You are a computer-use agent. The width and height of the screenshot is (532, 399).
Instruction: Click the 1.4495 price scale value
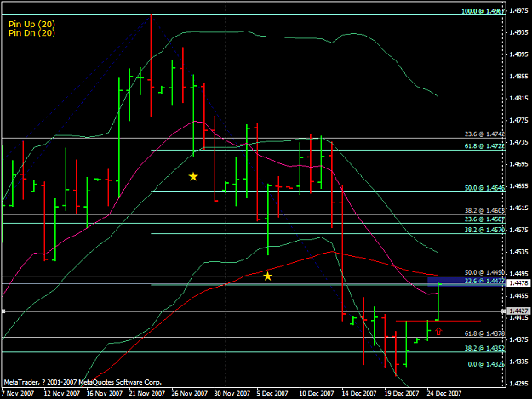pos(518,274)
